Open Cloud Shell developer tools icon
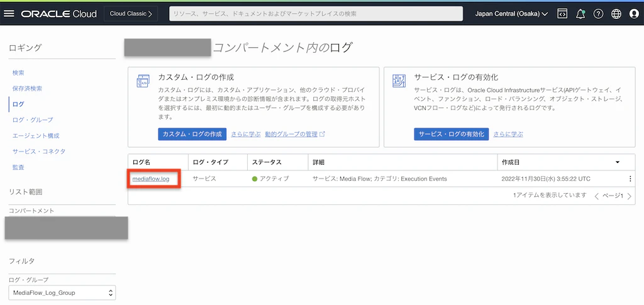Screen dimensions: 644x305 pos(562,14)
